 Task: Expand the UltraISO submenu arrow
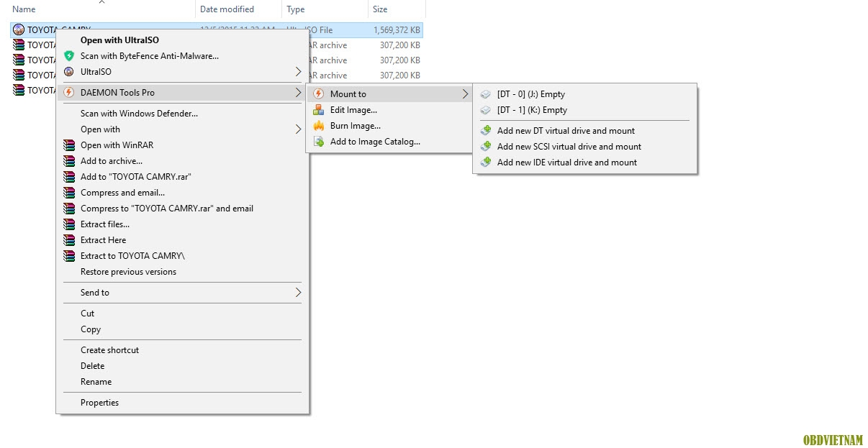coord(298,72)
